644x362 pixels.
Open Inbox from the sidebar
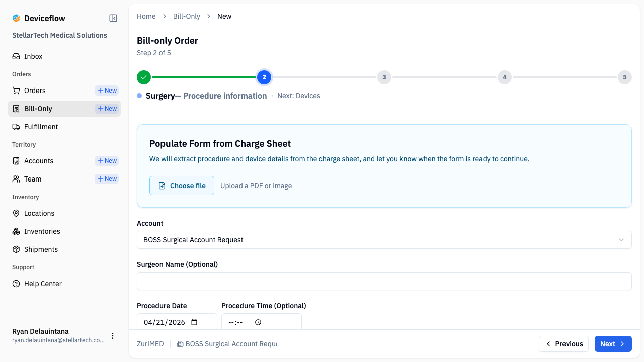[33, 56]
